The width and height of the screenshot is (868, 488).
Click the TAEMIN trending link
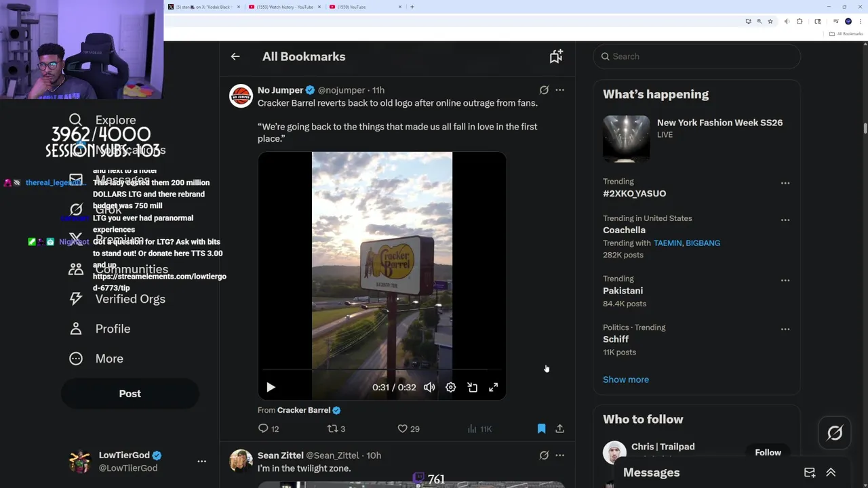point(667,243)
